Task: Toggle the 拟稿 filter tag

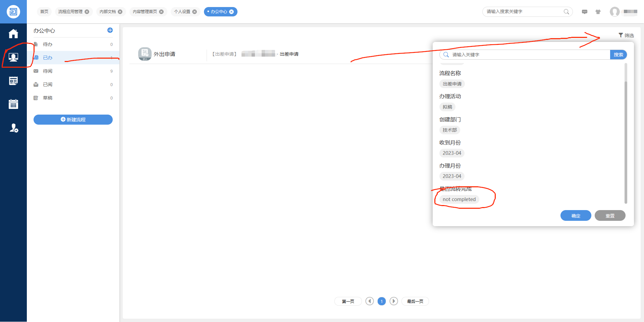Action: (x=447, y=107)
